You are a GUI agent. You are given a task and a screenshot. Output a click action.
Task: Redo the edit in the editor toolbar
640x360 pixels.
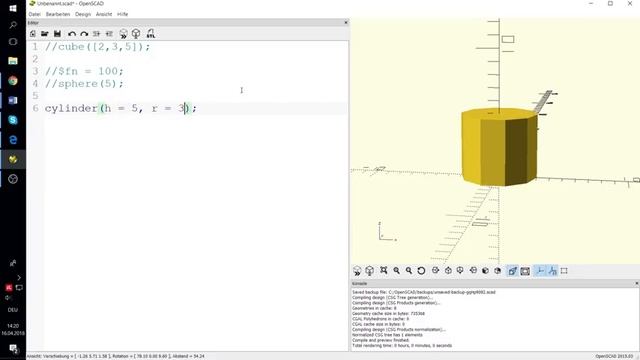pos(84,34)
